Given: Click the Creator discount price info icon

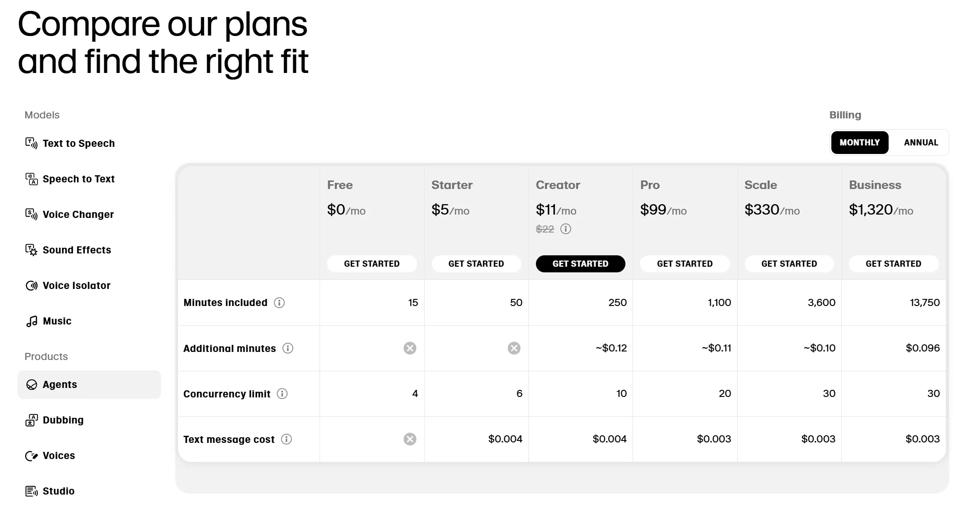Looking at the screenshot, I should pos(566,229).
